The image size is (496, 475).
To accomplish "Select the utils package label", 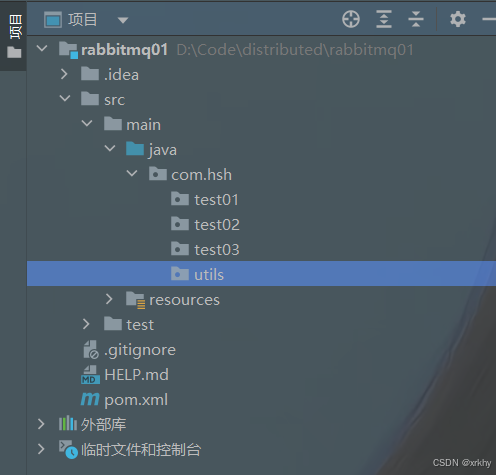I will pos(209,275).
